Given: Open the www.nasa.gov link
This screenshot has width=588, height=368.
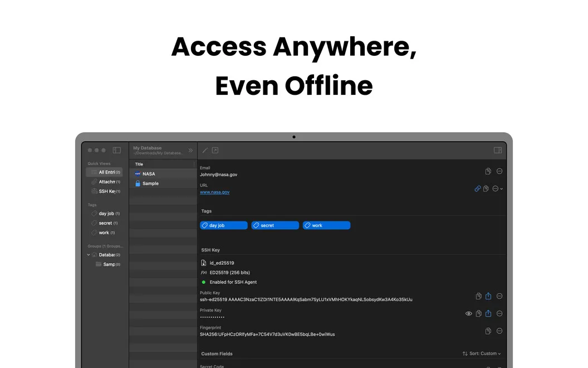Looking at the screenshot, I should pyautogui.click(x=214, y=192).
